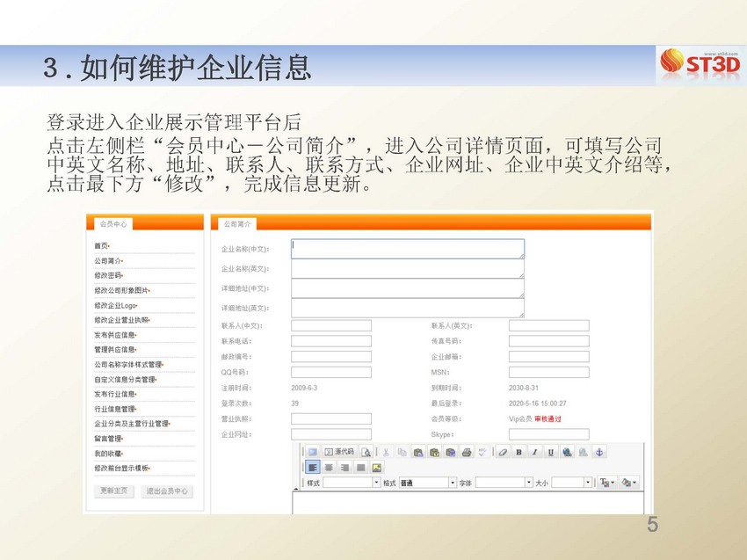Open the 样式 style dropdown

pos(377,483)
